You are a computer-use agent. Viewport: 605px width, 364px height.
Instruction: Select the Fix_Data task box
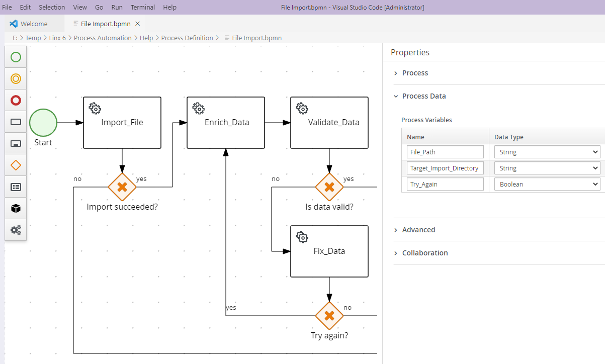329,251
